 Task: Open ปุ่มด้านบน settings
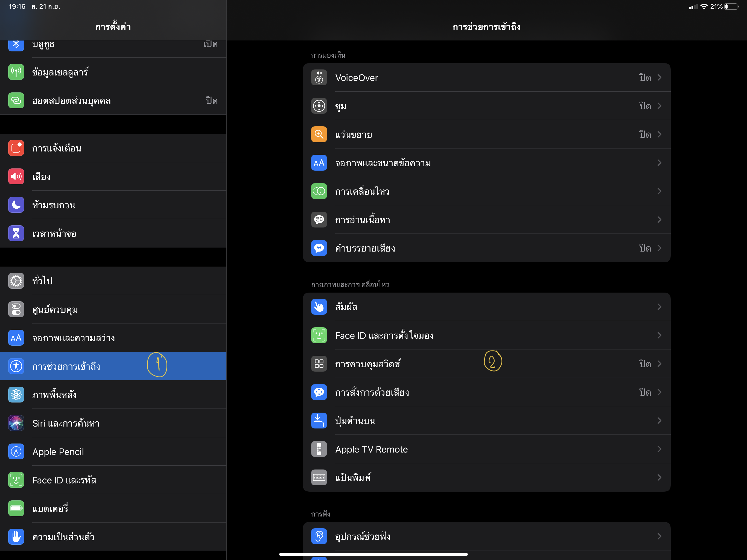487,421
